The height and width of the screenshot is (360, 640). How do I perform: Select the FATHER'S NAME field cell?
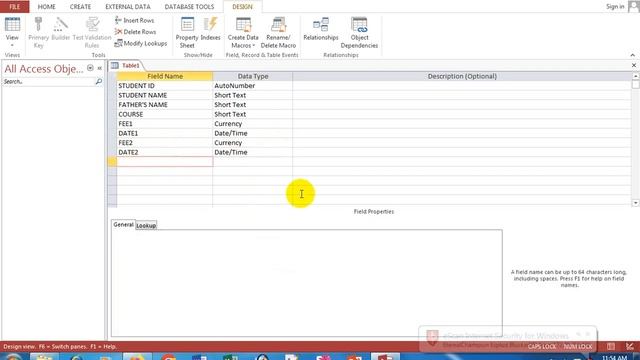pyautogui.click(x=164, y=104)
